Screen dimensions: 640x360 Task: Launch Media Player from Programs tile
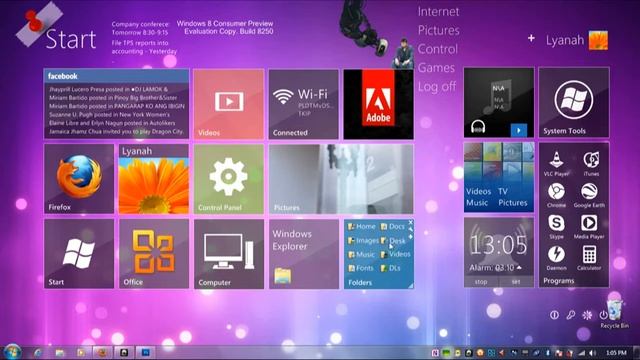coord(589,226)
